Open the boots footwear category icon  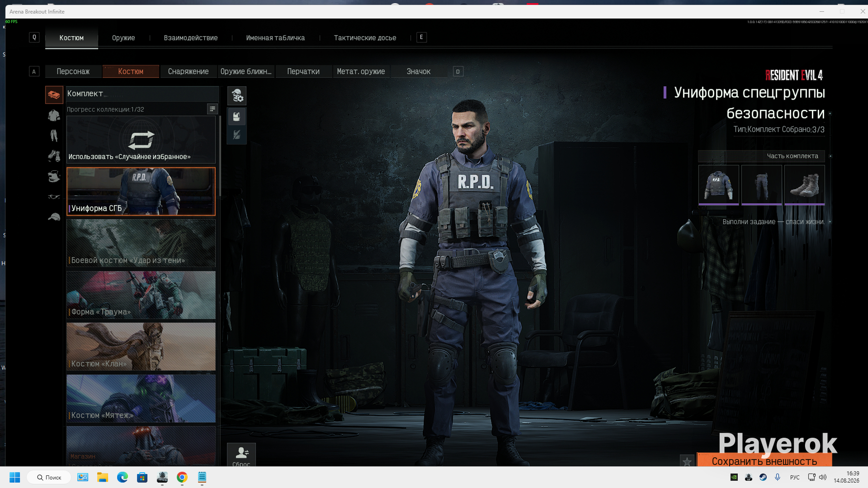54,156
